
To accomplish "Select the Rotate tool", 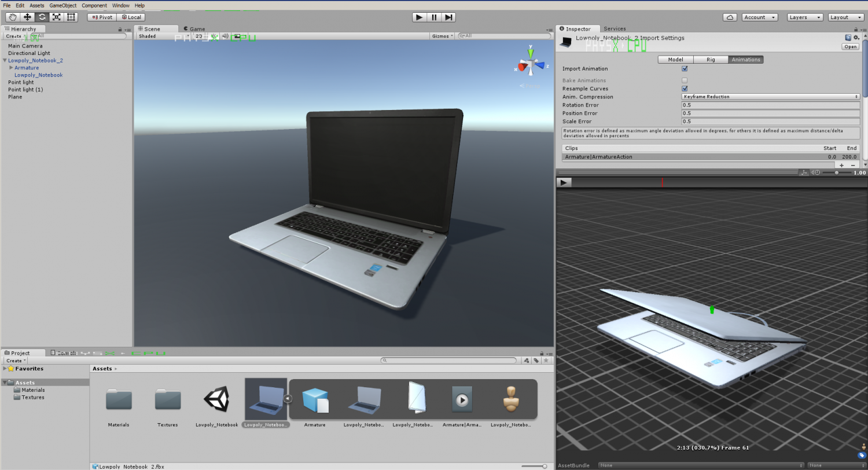I will click(x=42, y=17).
